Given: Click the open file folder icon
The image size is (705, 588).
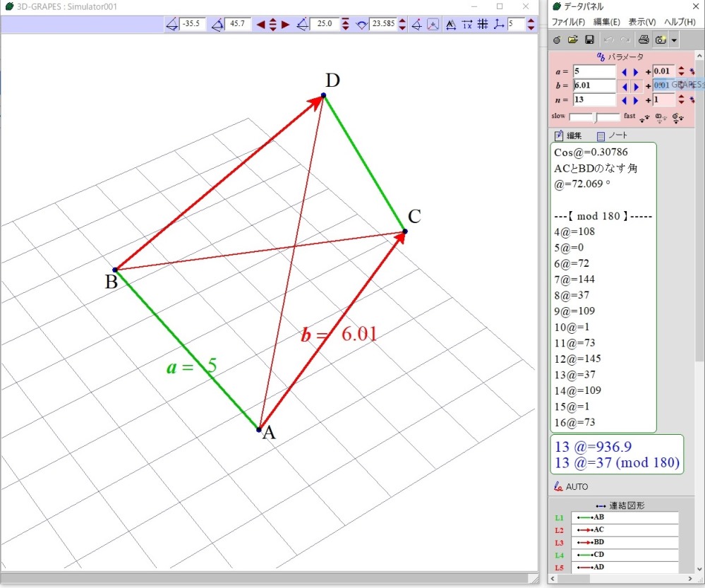Looking at the screenshot, I should [x=573, y=40].
